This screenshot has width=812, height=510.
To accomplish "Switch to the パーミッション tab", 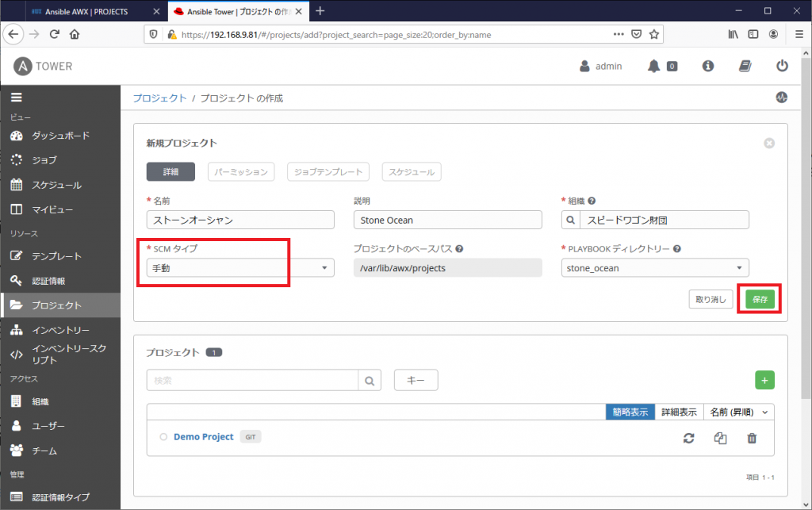I will click(x=242, y=171).
